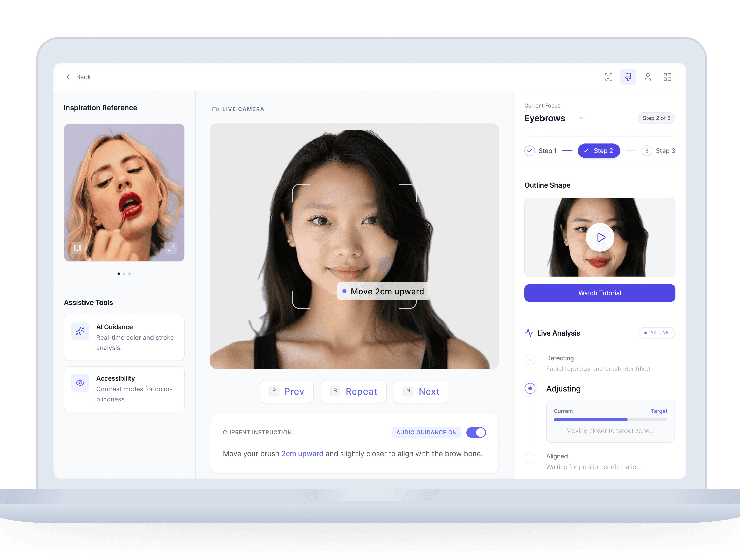Expand the Eyebrows focus dropdown chevron
This screenshot has height=560, width=740.
581,118
